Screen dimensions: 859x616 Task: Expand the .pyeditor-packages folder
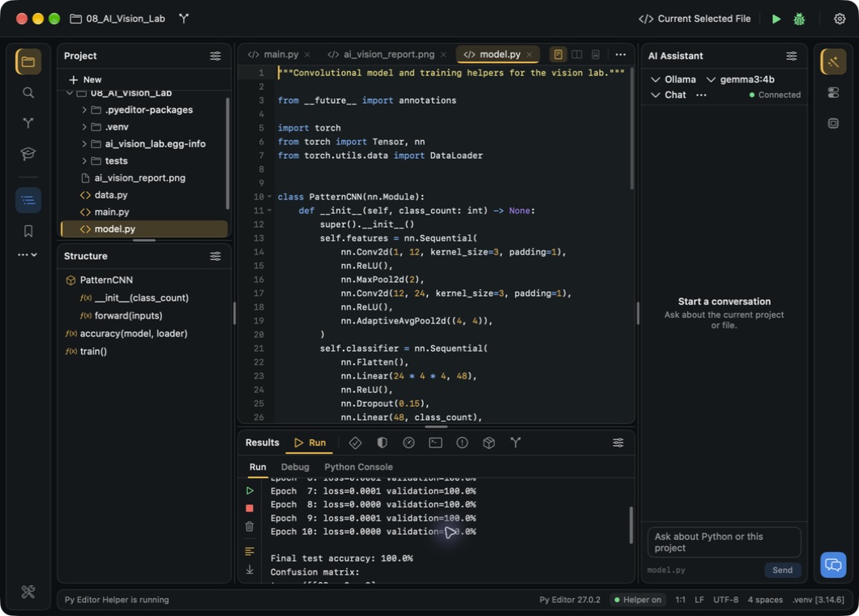(x=83, y=110)
